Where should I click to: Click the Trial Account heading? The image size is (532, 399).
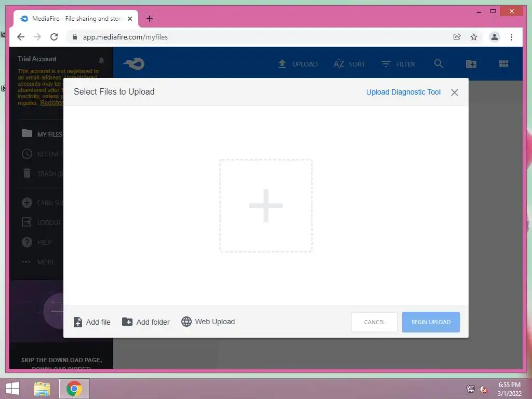coord(37,59)
